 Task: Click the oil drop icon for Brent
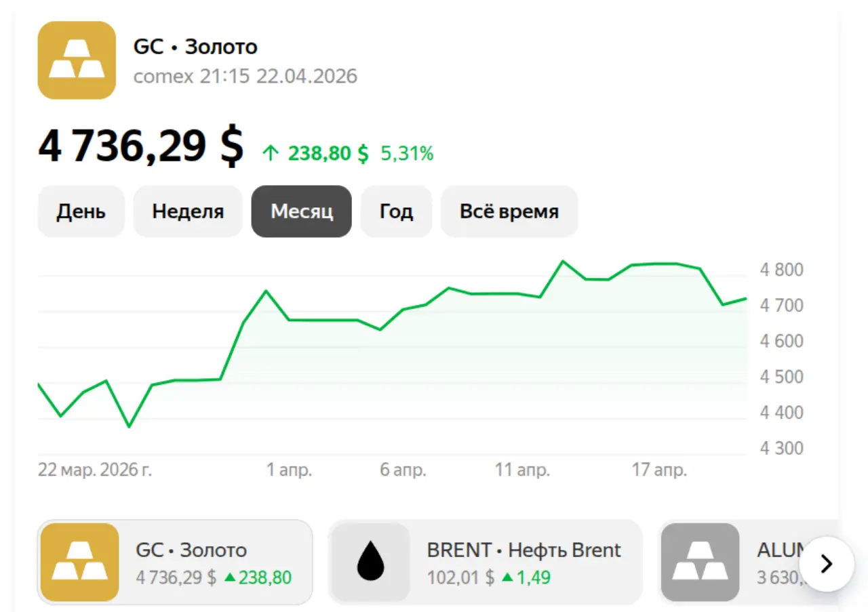(x=370, y=562)
